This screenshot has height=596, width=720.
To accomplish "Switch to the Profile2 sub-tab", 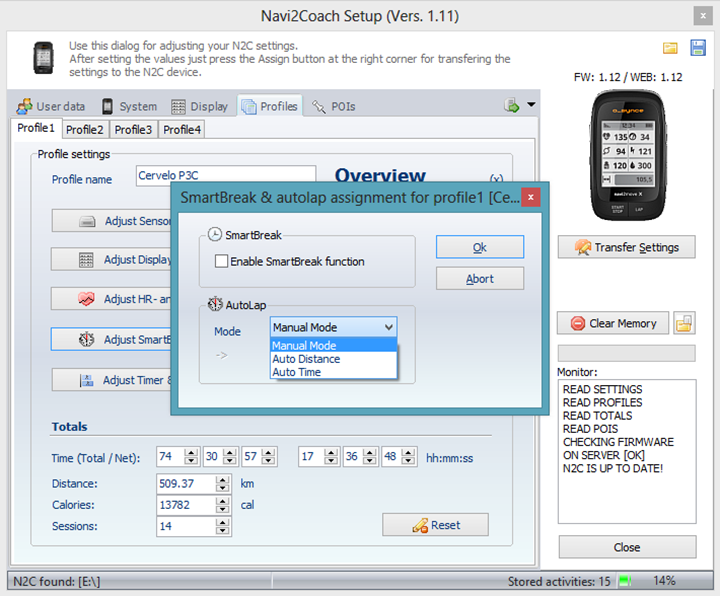I will [x=85, y=129].
